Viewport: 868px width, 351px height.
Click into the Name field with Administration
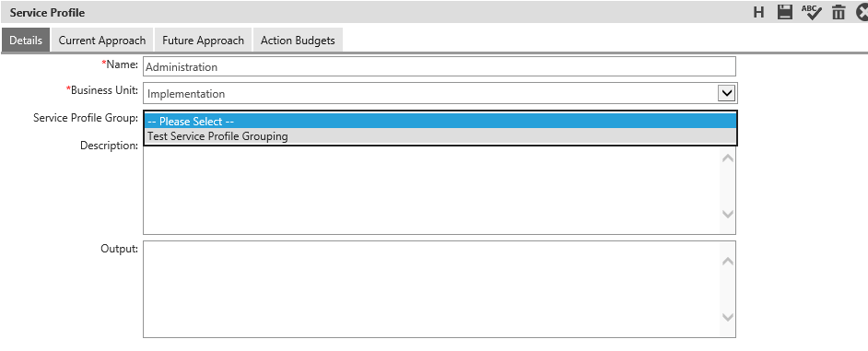(x=440, y=66)
